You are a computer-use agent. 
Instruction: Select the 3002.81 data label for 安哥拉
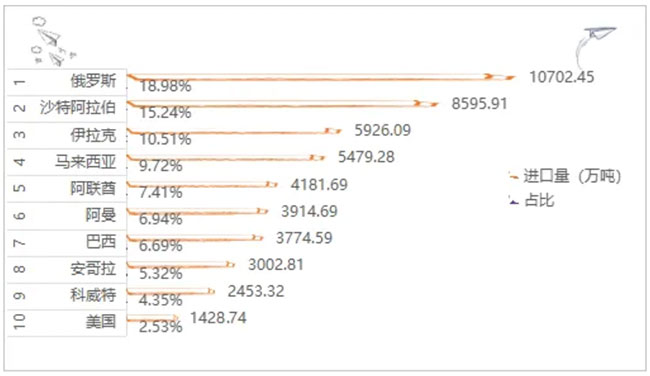276,264
